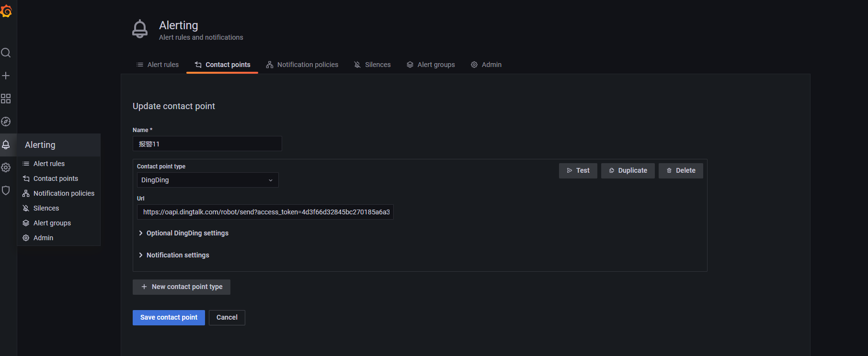Open the Dashboards grid icon

(6, 99)
